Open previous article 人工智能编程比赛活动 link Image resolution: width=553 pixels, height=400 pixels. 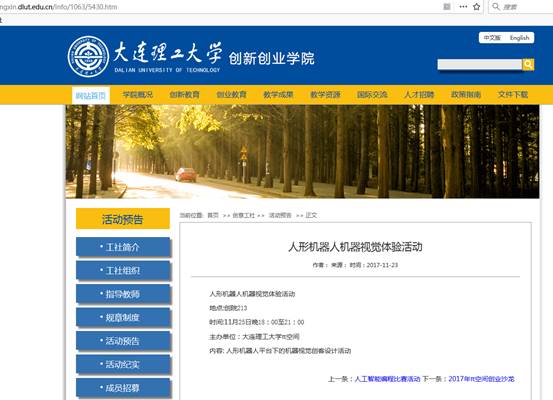pos(387,379)
